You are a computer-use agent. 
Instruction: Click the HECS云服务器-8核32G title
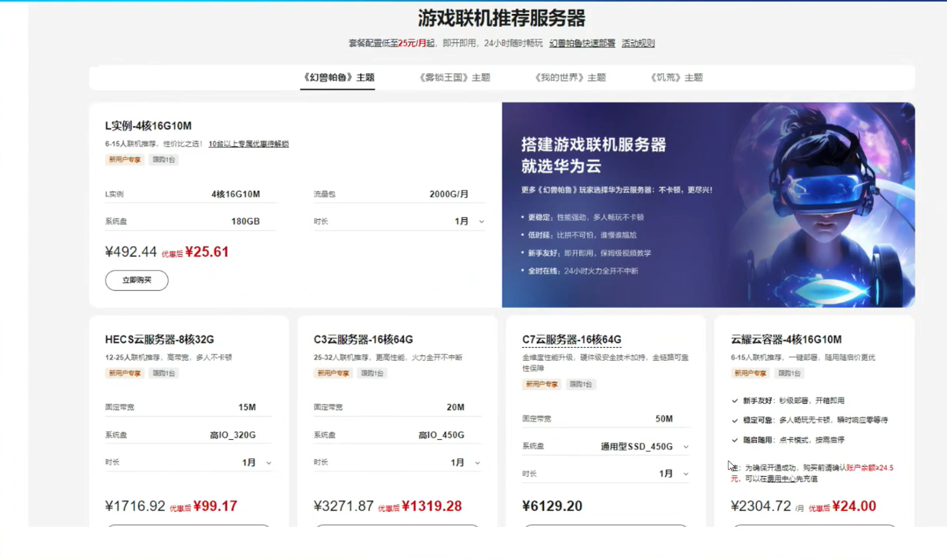[159, 339]
